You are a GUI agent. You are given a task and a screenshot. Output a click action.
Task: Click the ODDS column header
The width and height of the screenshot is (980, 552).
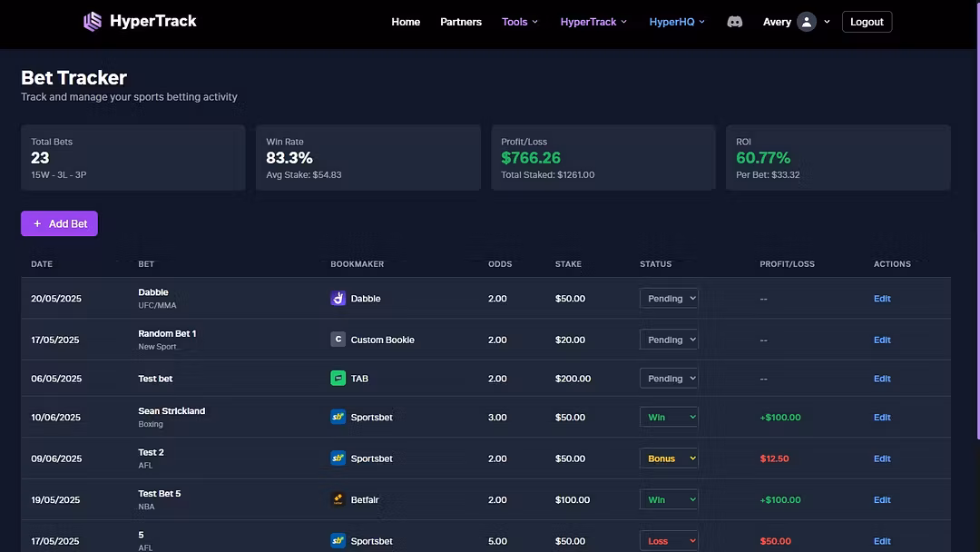[500, 264]
